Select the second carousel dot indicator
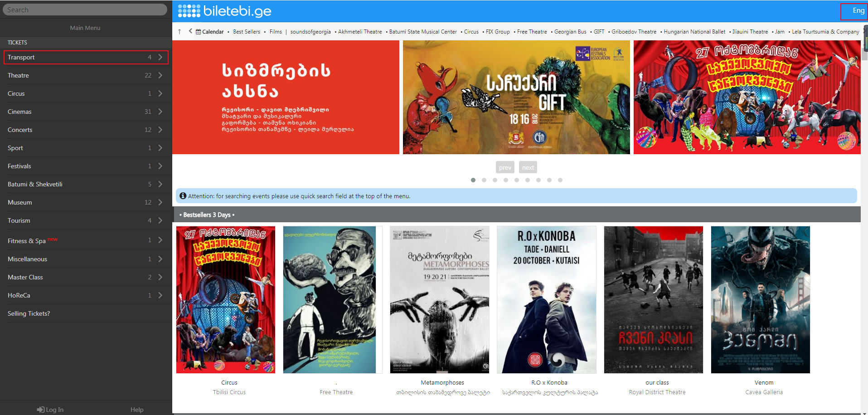This screenshot has height=415, width=868. [x=484, y=180]
